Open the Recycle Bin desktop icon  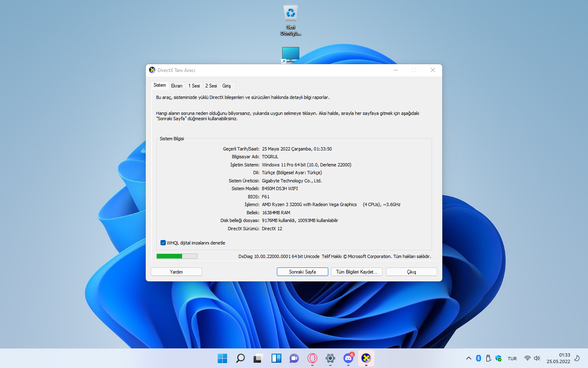290,20
